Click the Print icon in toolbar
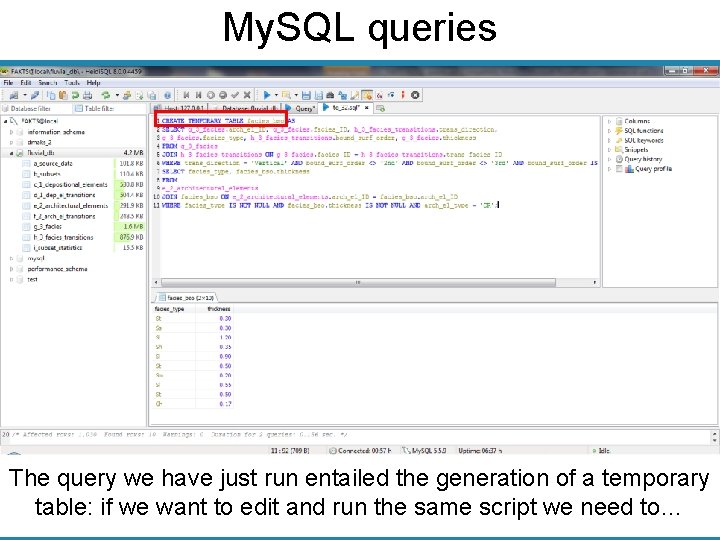 [x=88, y=95]
